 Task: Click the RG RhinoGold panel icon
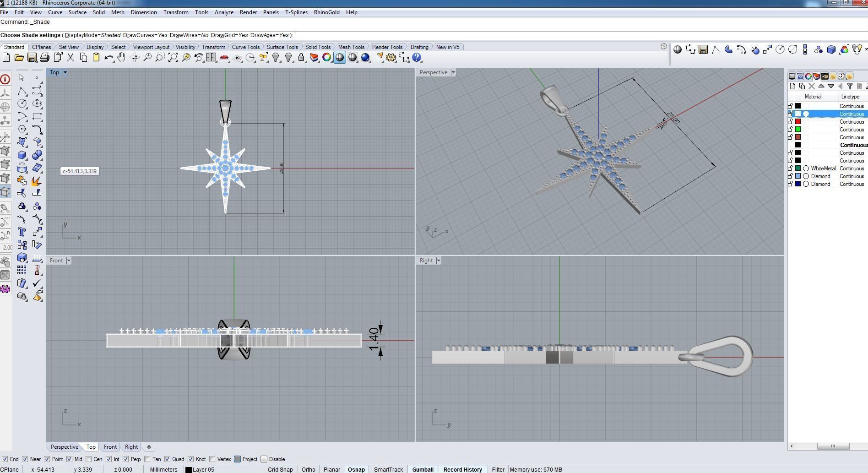pos(825,76)
